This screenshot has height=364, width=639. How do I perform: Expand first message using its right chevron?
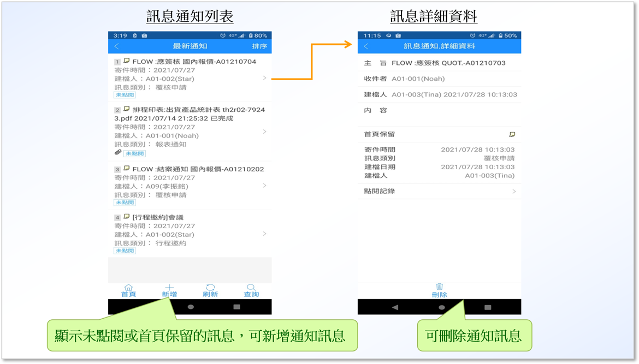tap(265, 78)
